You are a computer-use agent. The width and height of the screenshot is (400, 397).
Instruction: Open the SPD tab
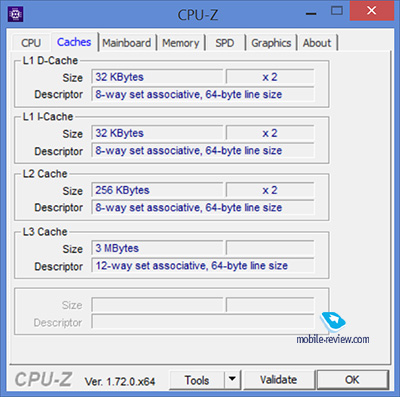[225, 43]
